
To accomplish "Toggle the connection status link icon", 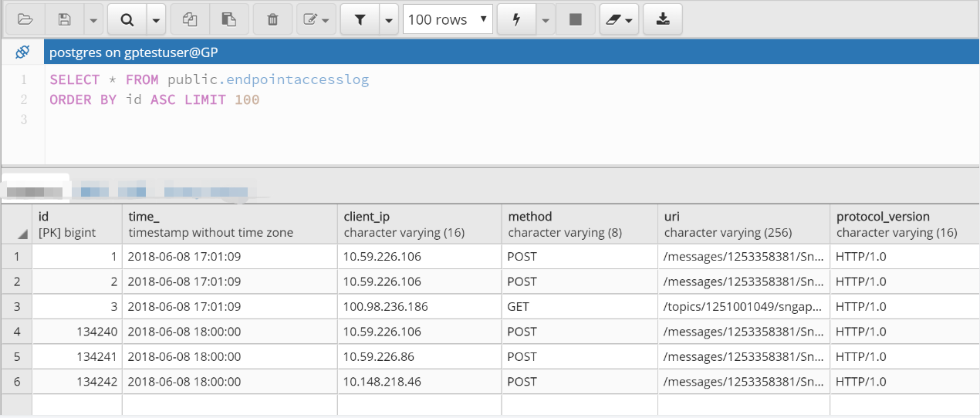I will click(22, 52).
